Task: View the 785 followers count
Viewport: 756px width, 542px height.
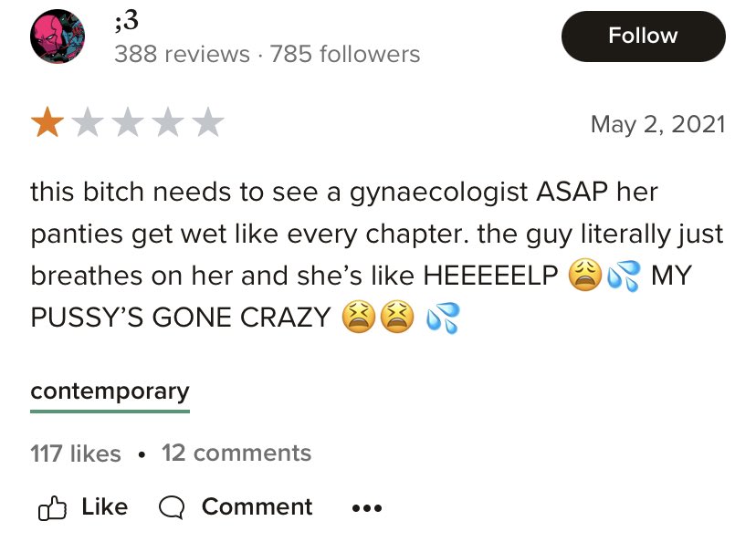Action: point(345,54)
